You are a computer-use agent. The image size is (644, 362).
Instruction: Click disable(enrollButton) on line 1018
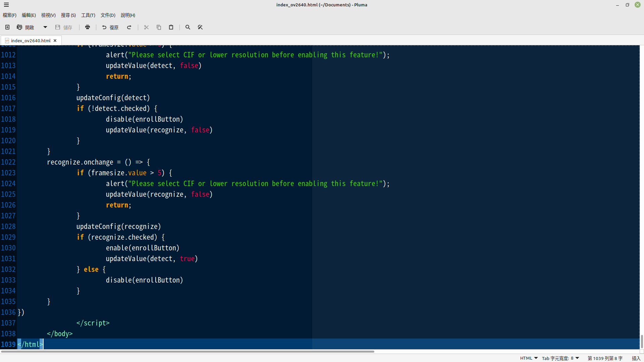tap(145, 119)
